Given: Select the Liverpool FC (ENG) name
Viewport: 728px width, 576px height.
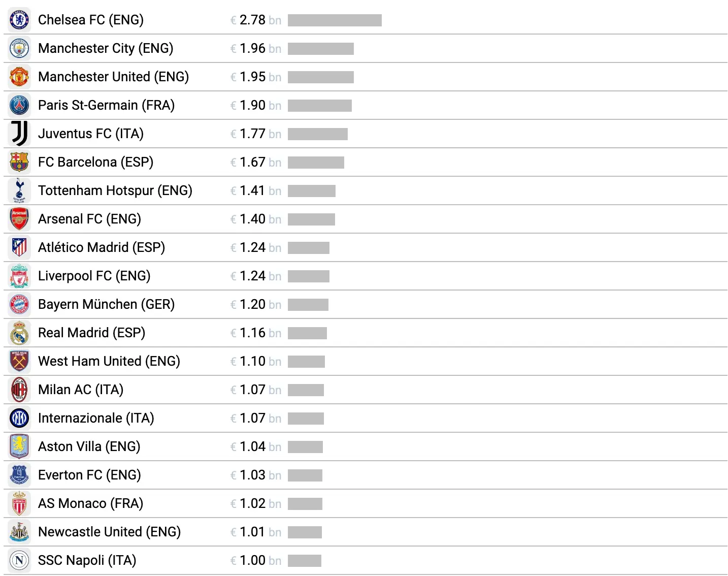Looking at the screenshot, I should pos(94,276).
